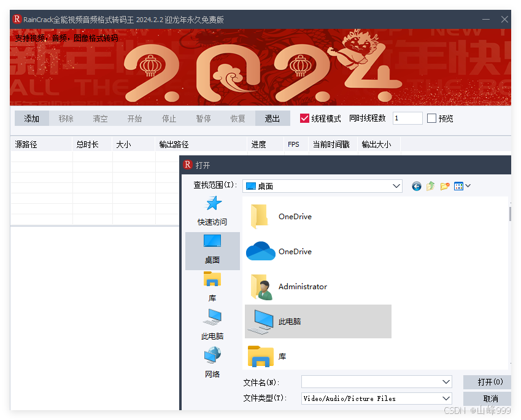Expand the 查找范围 location dropdown

coord(396,186)
